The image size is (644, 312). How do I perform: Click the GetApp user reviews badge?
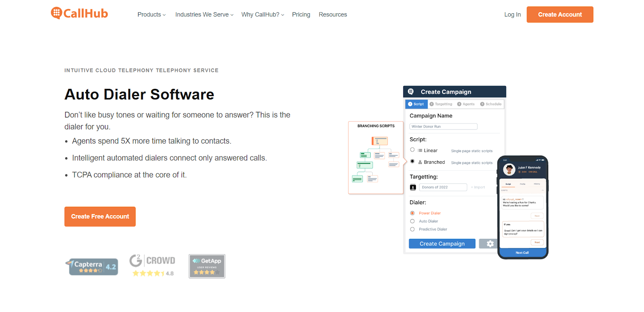[x=207, y=266]
